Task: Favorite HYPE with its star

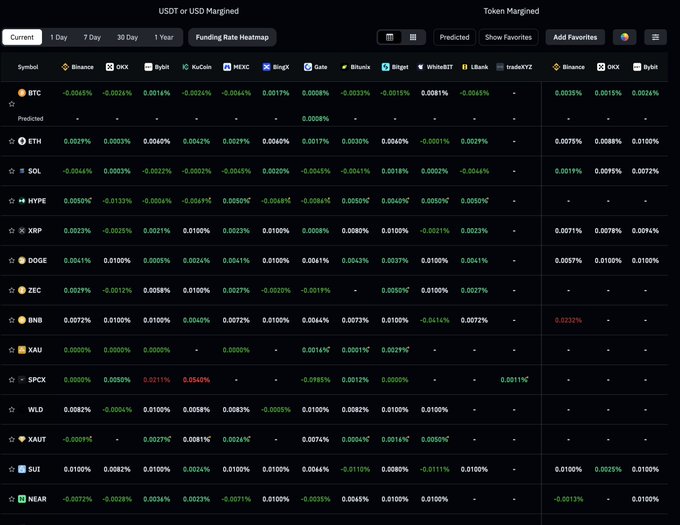Action: (12, 201)
